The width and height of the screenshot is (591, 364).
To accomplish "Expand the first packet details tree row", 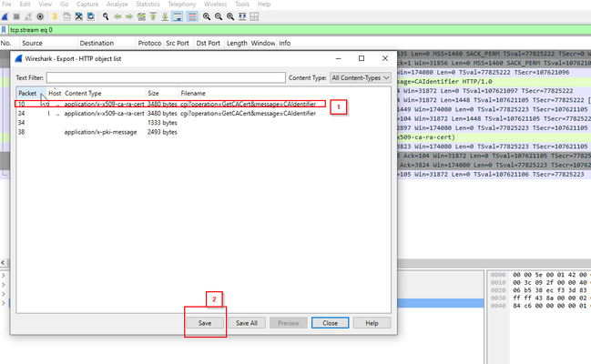I will tap(4, 275).
